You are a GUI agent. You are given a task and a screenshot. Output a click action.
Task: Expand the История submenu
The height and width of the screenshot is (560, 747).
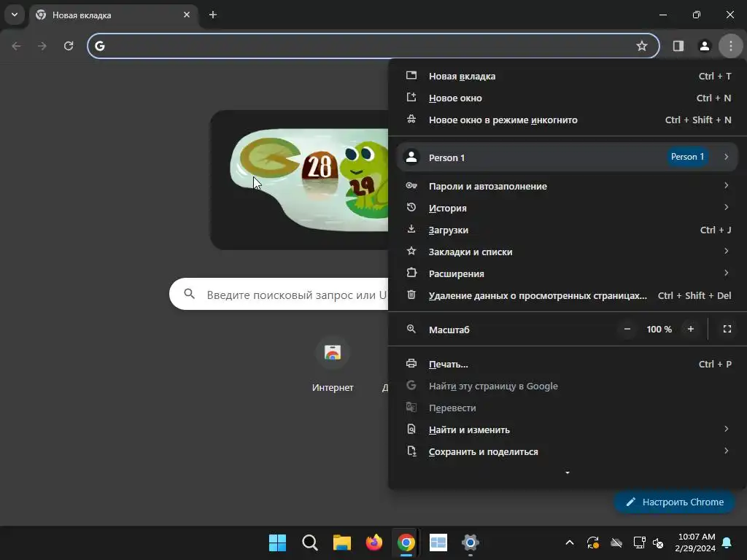point(568,208)
